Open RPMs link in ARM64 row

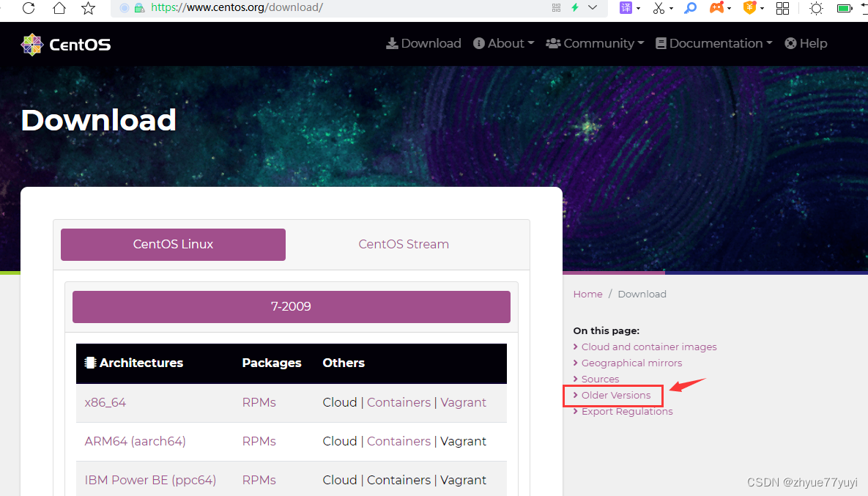[259, 441]
